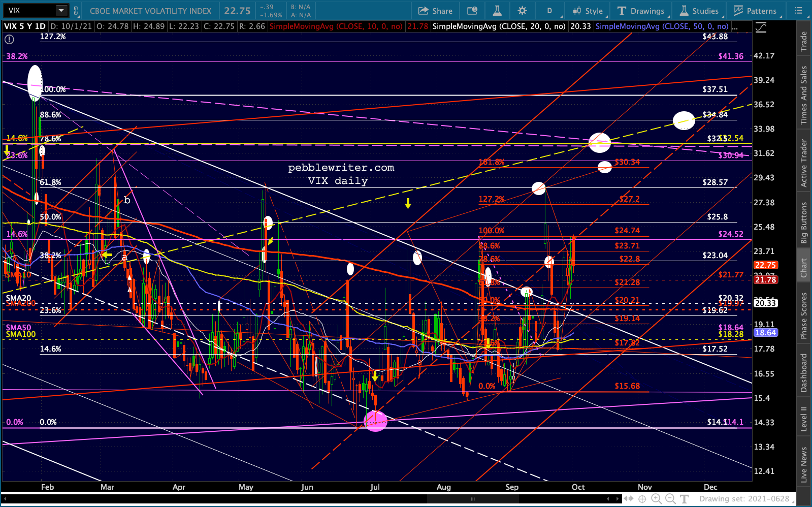The height and width of the screenshot is (507, 812).
Task: Open the Studies menu button
Action: (x=699, y=11)
